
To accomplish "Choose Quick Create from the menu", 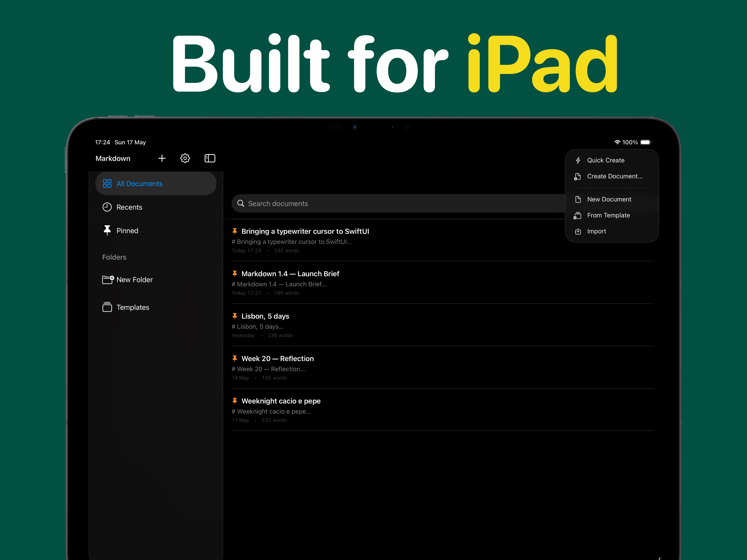I will coord(612,161).
